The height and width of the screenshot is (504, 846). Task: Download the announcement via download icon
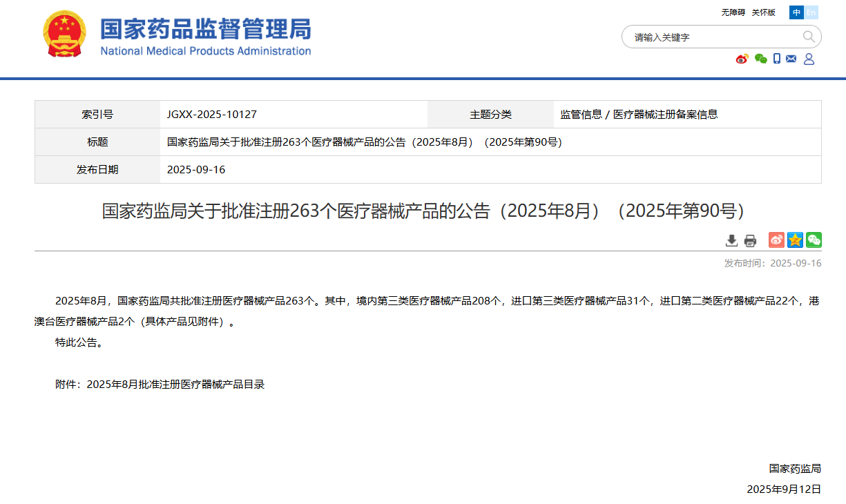coord(731,240)
